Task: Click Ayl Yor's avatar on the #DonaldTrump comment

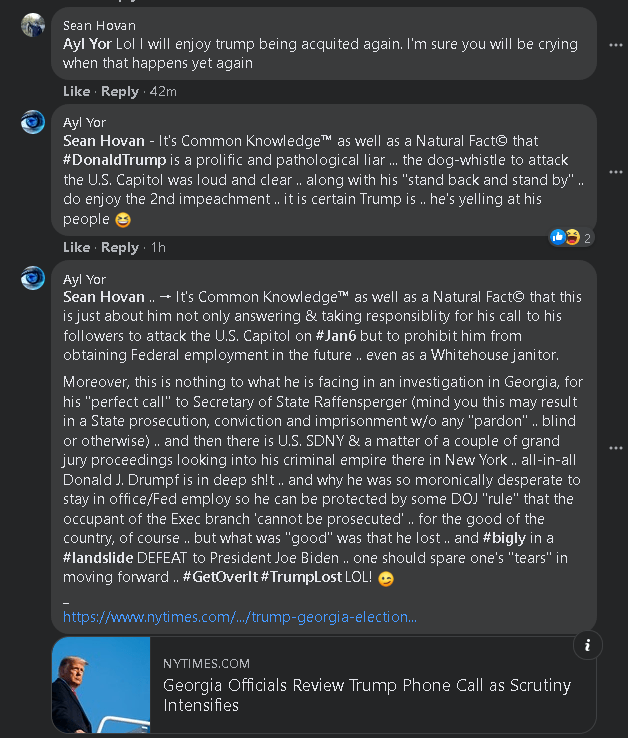Action: (33, 122)
